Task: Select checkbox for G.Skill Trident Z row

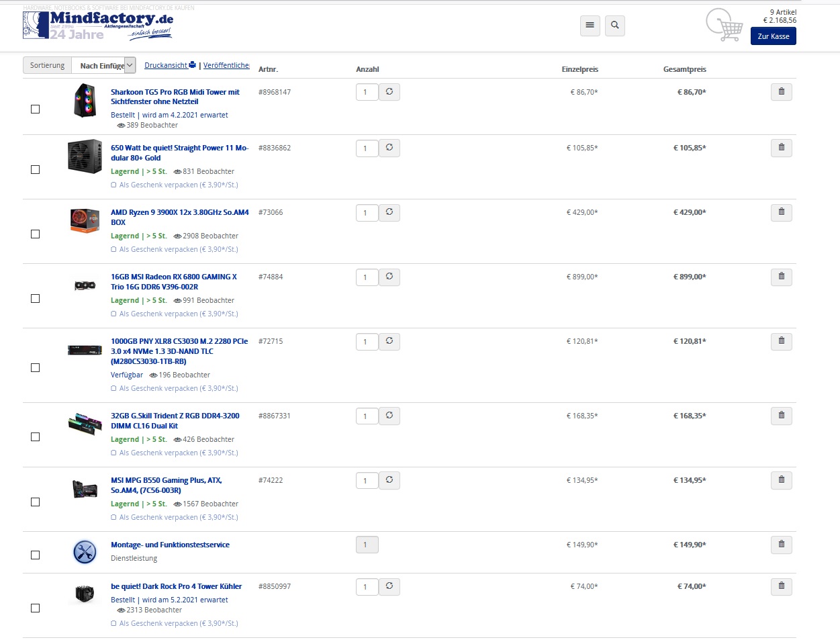Action: [36, 437]
